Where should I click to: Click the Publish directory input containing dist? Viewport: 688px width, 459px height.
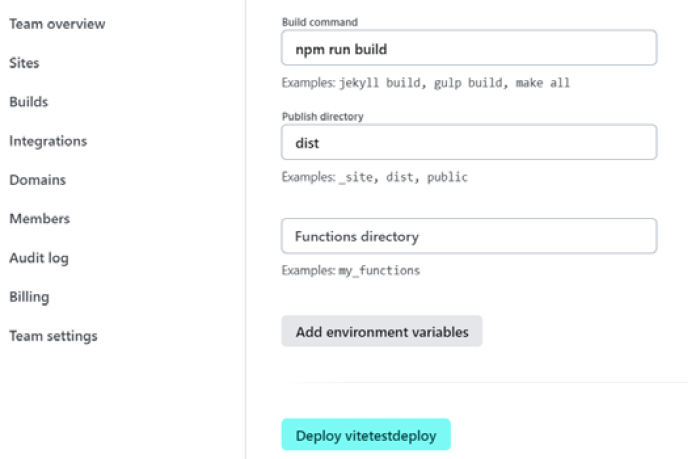468,142
